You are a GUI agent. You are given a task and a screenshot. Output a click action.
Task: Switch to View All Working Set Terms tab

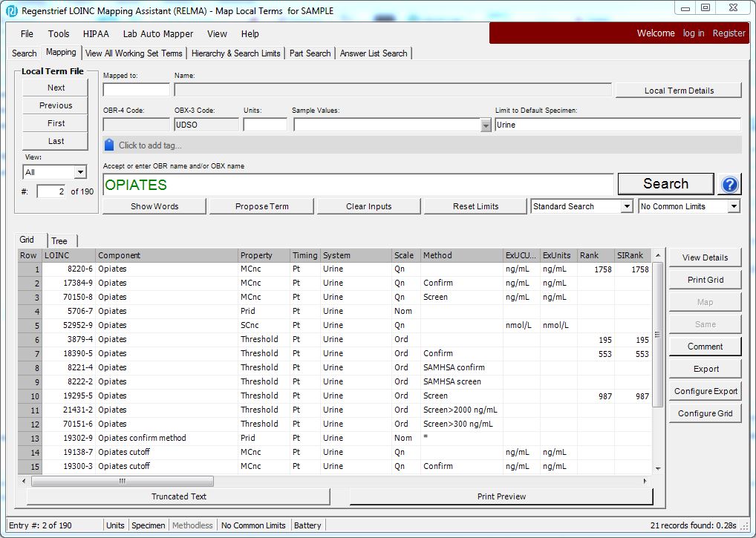click(x=134, y=53)
